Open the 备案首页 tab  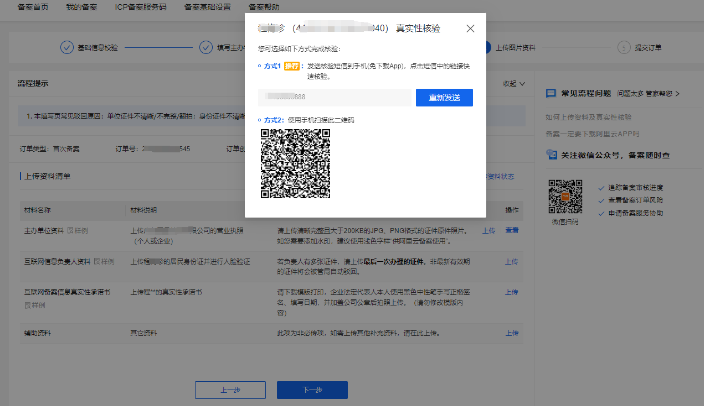(34, 7)
